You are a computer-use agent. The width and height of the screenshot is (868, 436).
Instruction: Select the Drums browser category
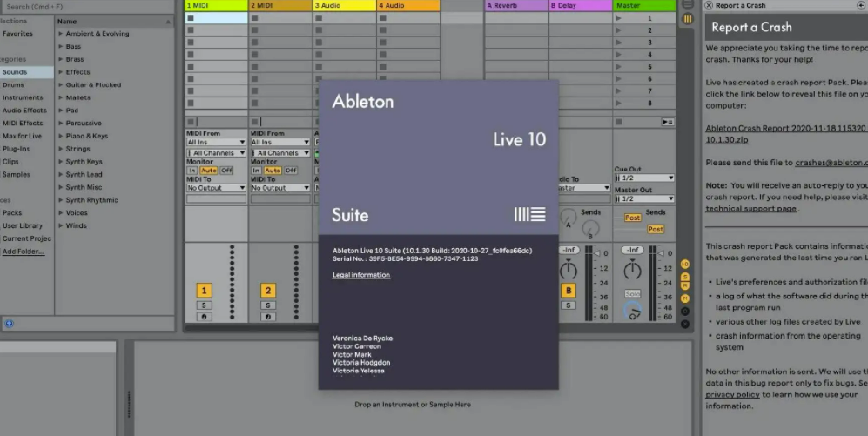[x=13, y=84]
